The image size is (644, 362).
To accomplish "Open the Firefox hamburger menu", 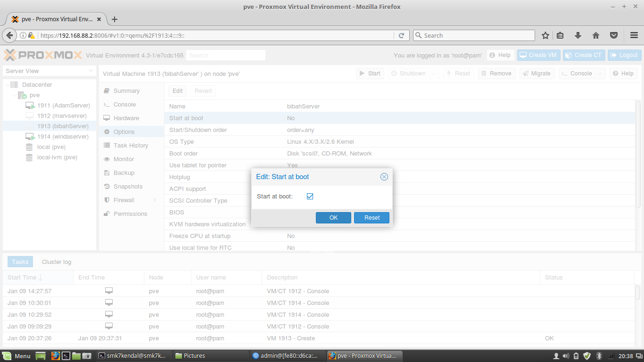I will point(634,35).
